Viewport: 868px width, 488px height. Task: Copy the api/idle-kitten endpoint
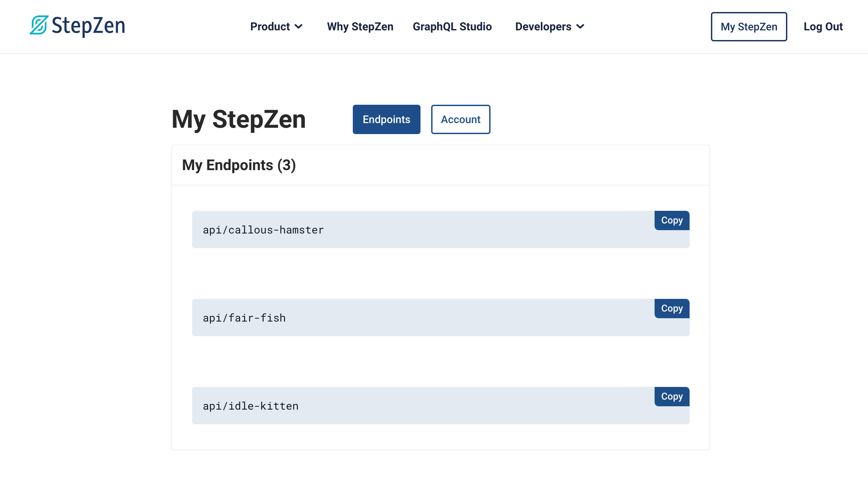(x=672, y=396)
